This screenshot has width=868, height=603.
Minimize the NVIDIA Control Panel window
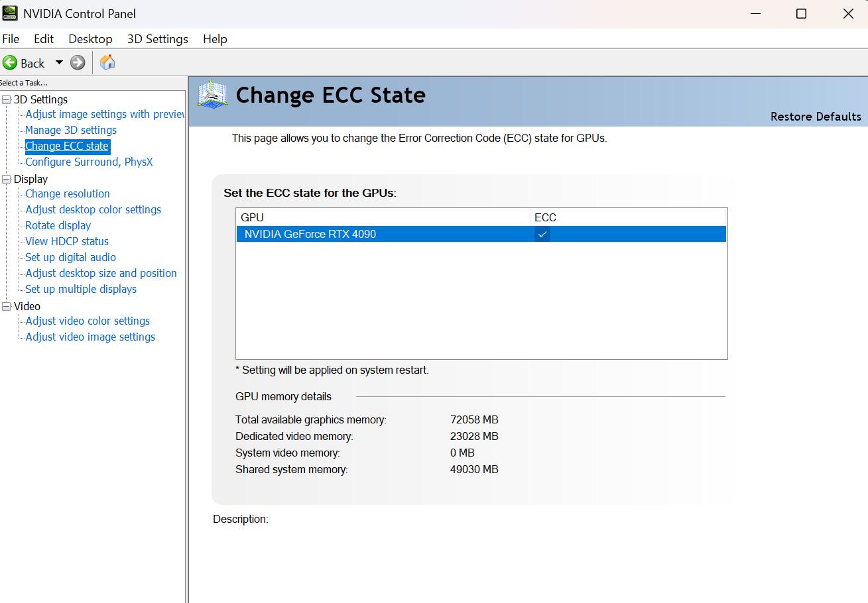point(755,14)
